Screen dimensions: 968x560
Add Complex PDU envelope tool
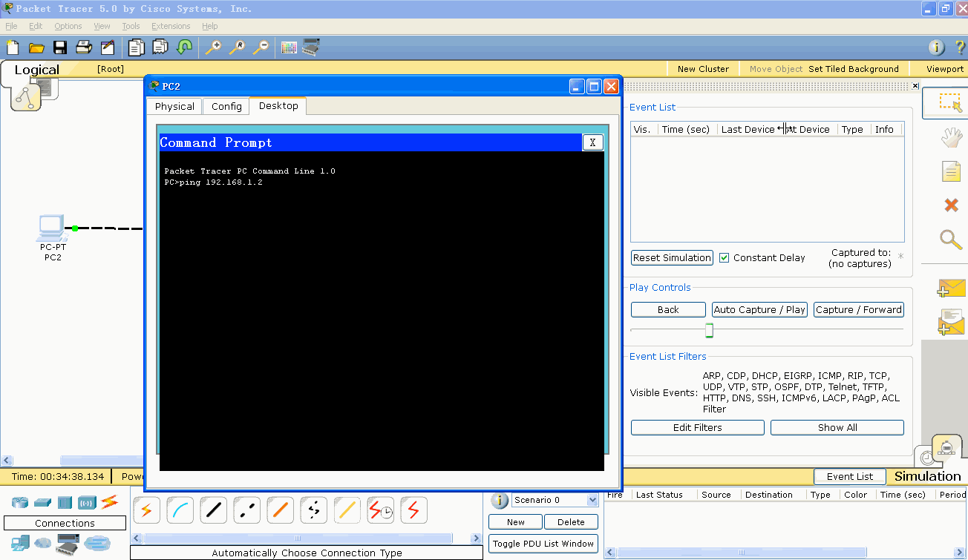951,323
